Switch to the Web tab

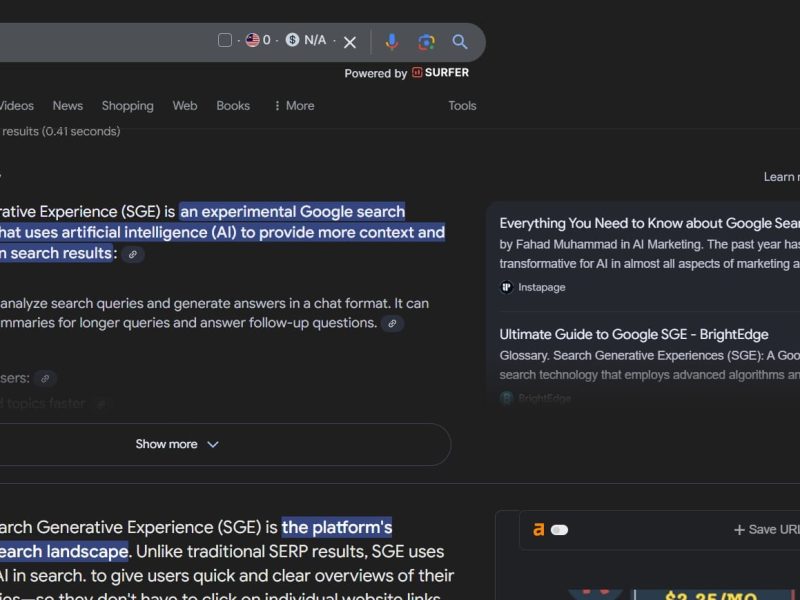pyautogui.click(x=185, y=106)
